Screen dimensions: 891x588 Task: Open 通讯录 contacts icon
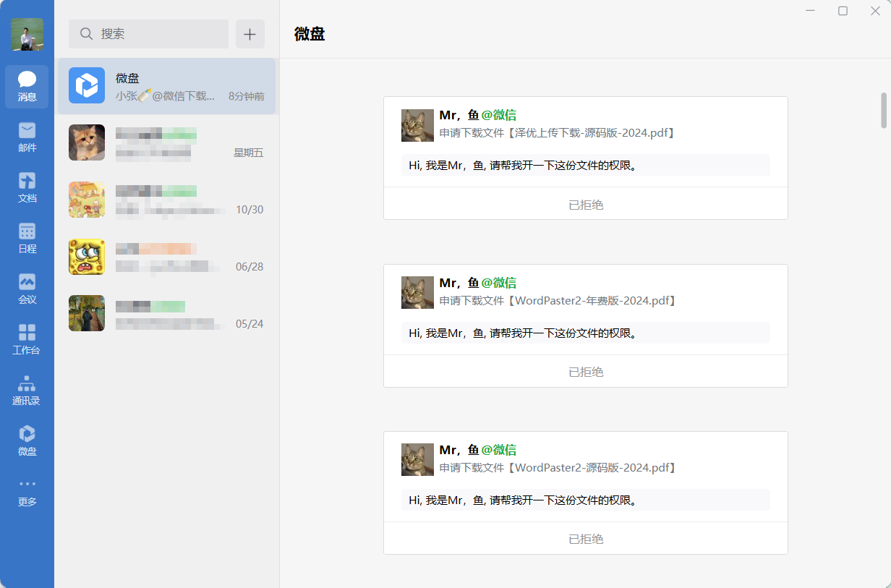(27, 390)
